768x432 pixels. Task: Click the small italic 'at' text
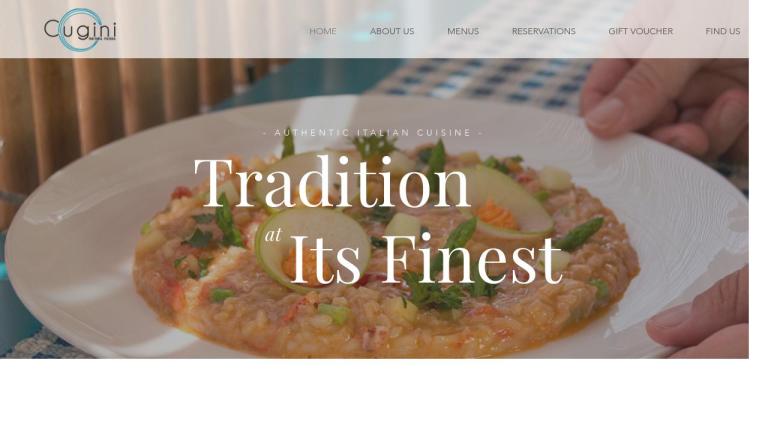(x=273, y=235)
